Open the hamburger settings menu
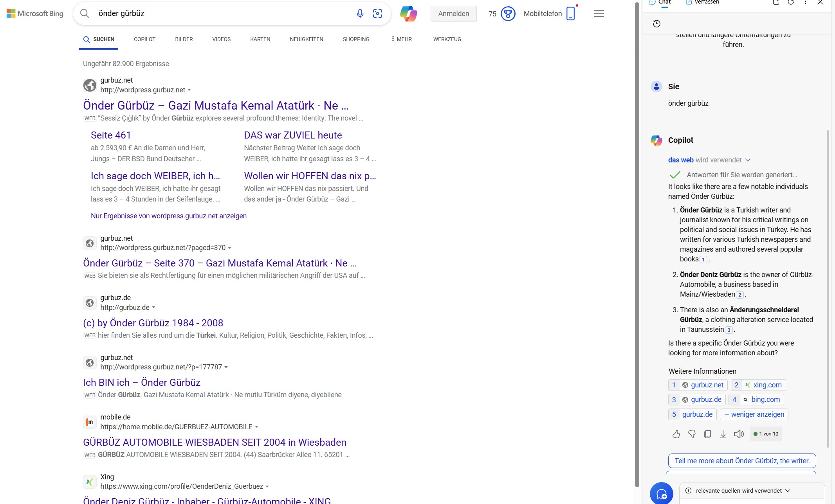 pyautogui.click(x=599, y=14)
